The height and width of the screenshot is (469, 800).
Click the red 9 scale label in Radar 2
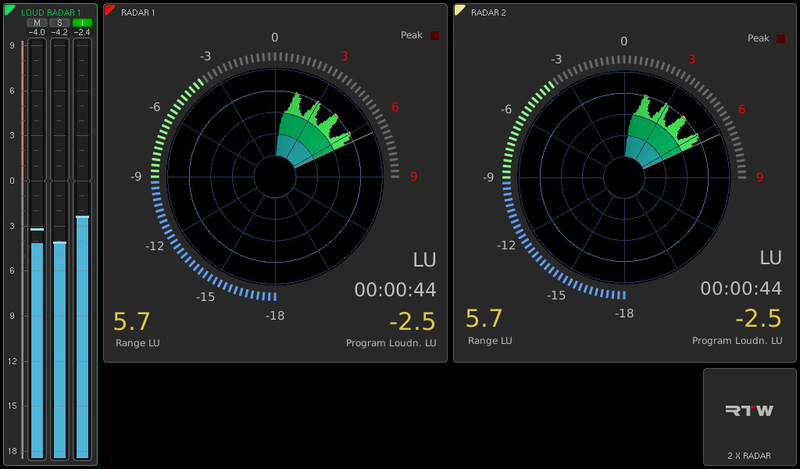coord(760,177)
